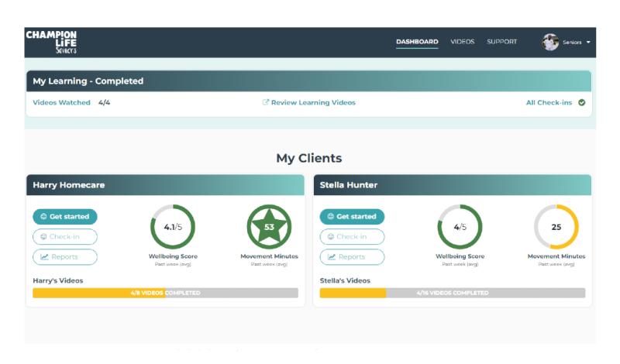Viewport: 620px width, 364px height.
Task: Click external link icon beside Review Learning Videos
Action: pos(266,102)
